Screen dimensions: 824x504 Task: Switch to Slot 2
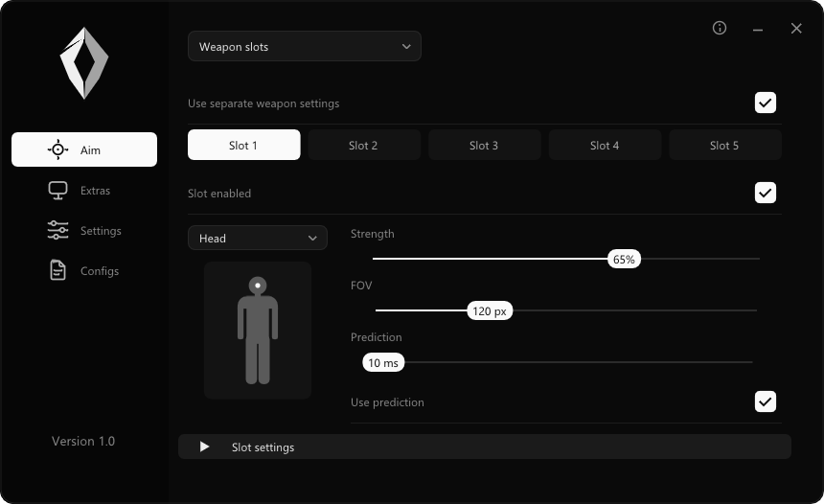pyautogui.click(x=364, y=145)
